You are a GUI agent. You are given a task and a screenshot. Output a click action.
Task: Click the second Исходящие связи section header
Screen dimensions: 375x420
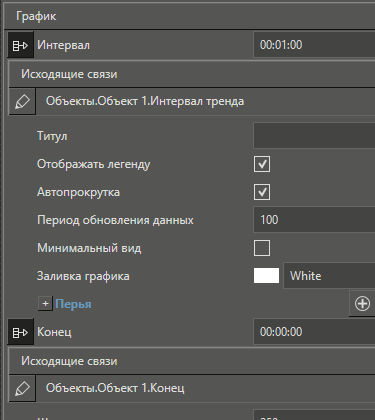click(x=192, y=361)
